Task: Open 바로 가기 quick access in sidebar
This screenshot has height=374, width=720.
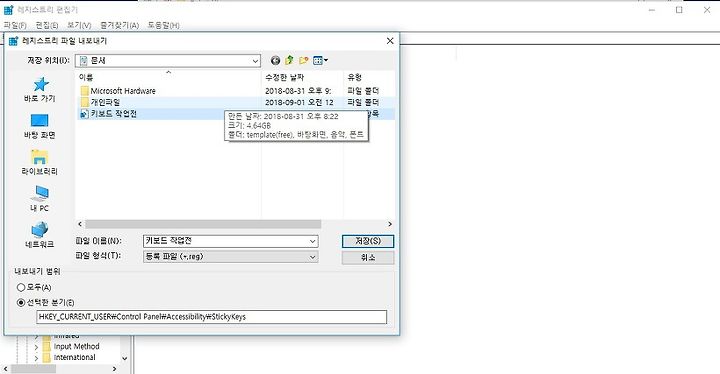Action: tap(39, 90)
